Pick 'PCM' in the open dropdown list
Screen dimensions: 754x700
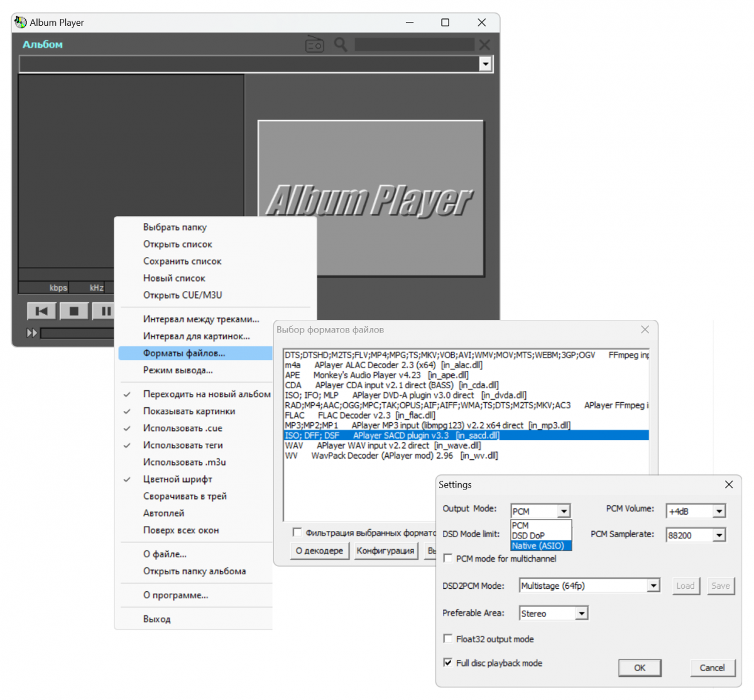coord(541,525)
